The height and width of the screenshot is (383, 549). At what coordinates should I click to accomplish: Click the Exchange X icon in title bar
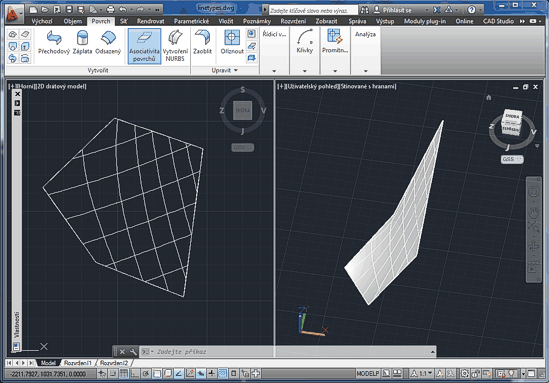point(437,10)
